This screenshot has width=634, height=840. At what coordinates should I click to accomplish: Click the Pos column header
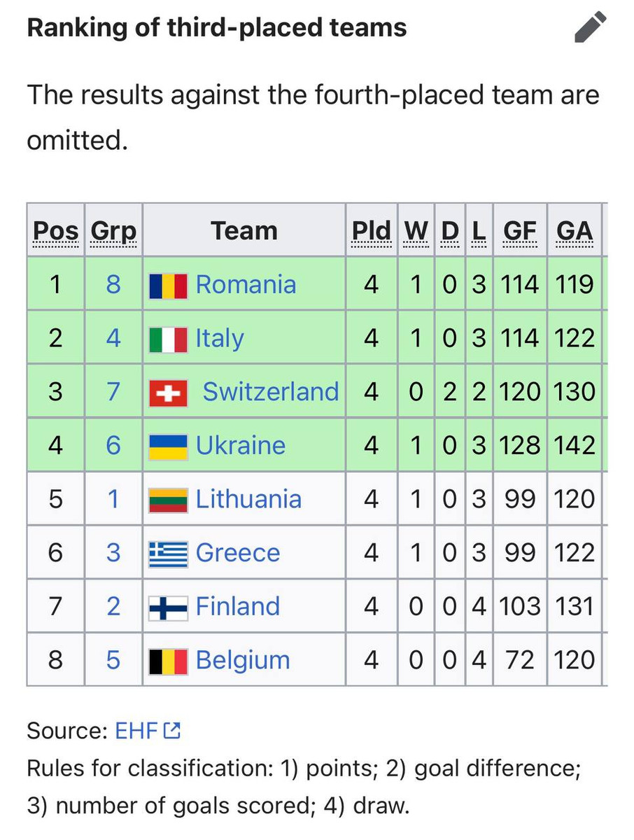56,231
